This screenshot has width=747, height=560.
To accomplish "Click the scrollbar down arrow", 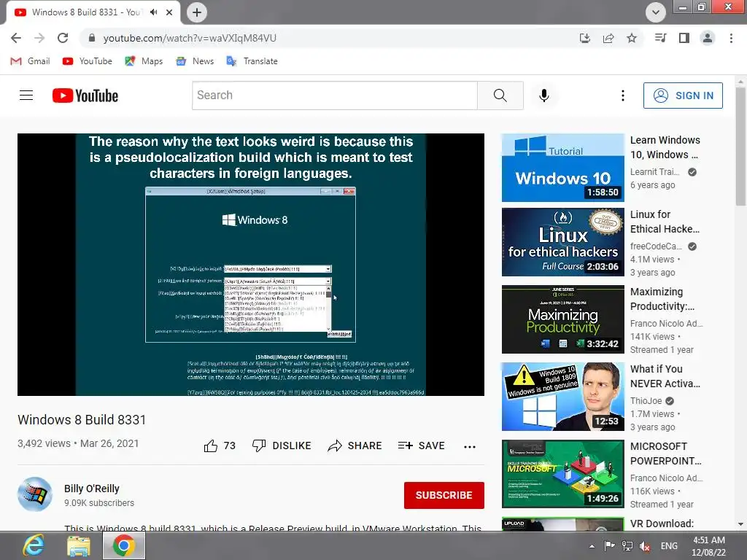I will click(740, 524).
